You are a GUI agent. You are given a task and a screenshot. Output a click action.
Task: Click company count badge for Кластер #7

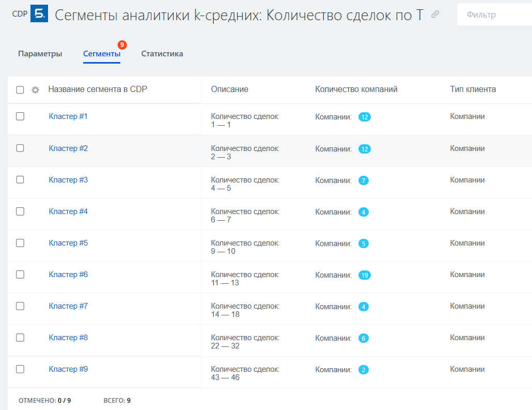point(364,307)
